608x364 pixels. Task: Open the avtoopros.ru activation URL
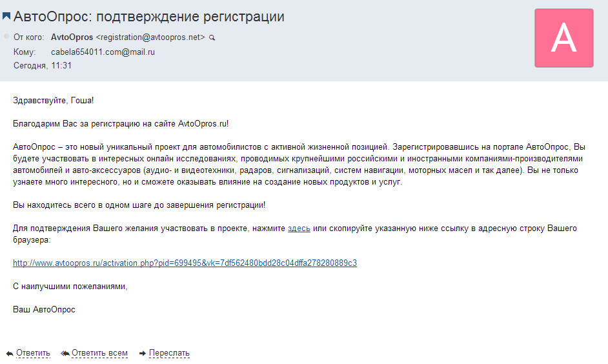[x=185, y=263]
